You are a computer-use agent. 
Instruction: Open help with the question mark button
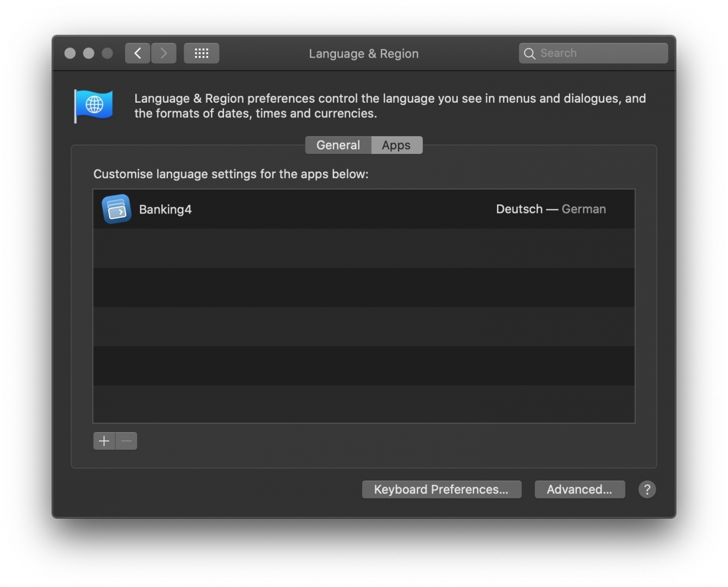point(646,489)
